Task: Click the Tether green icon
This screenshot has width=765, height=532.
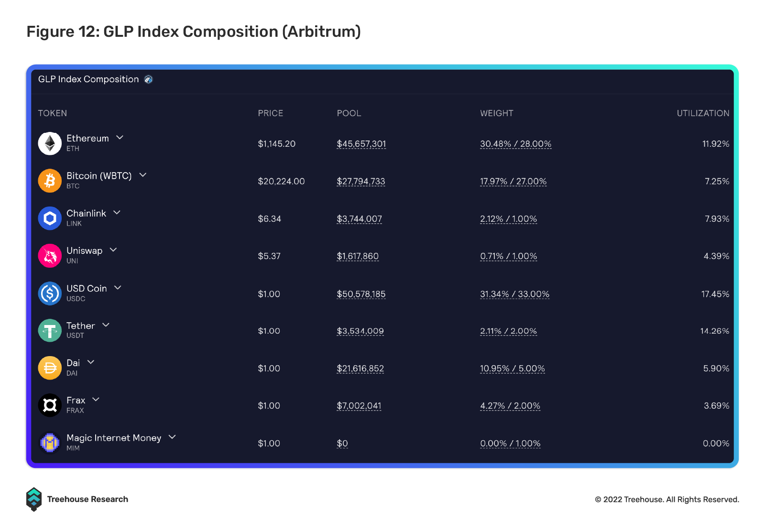Action: [x=50, y=330]
